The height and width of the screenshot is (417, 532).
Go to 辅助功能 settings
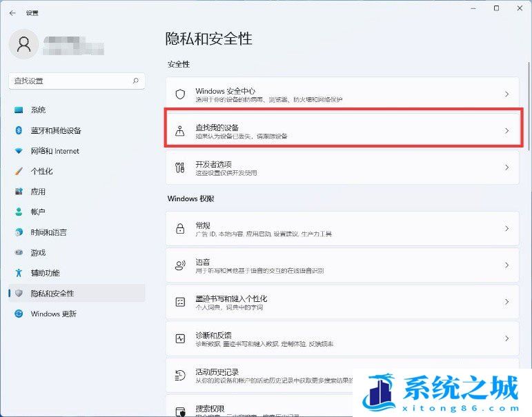(77, 273)
